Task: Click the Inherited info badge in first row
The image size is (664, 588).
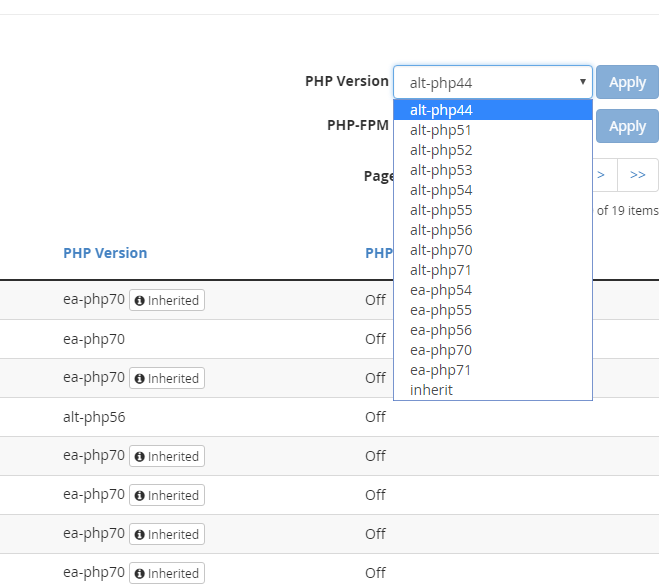Action: point(167,300)
